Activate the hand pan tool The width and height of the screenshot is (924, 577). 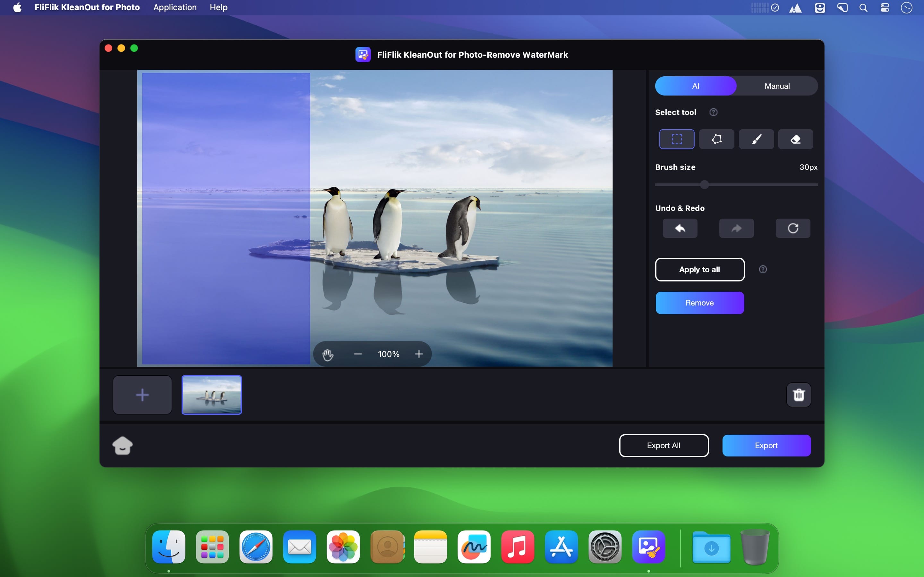[328, 354]
